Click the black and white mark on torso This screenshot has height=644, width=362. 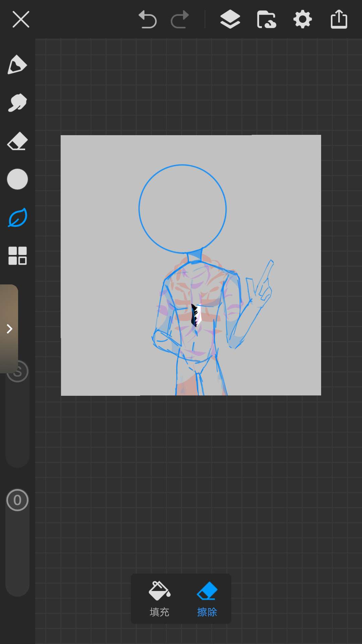[196, 315]
